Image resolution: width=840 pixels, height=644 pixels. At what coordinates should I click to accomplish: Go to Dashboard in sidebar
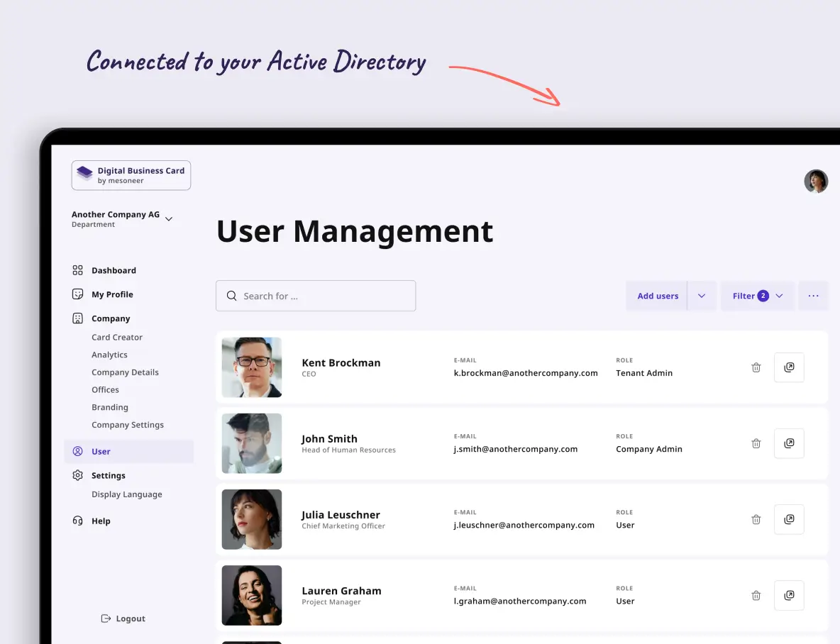[x=114, y=270]
